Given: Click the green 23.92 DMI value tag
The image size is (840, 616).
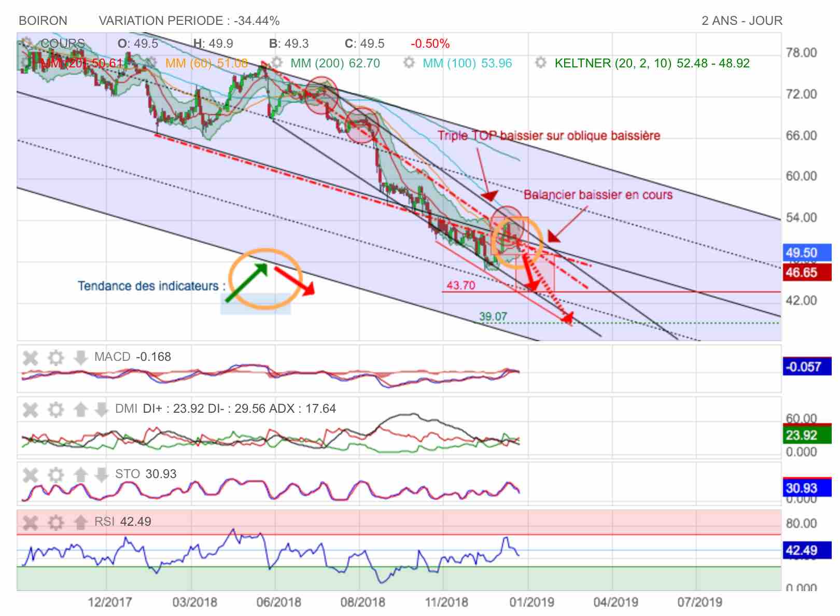Looking at the screenshot, I should [x=806, y=435].
